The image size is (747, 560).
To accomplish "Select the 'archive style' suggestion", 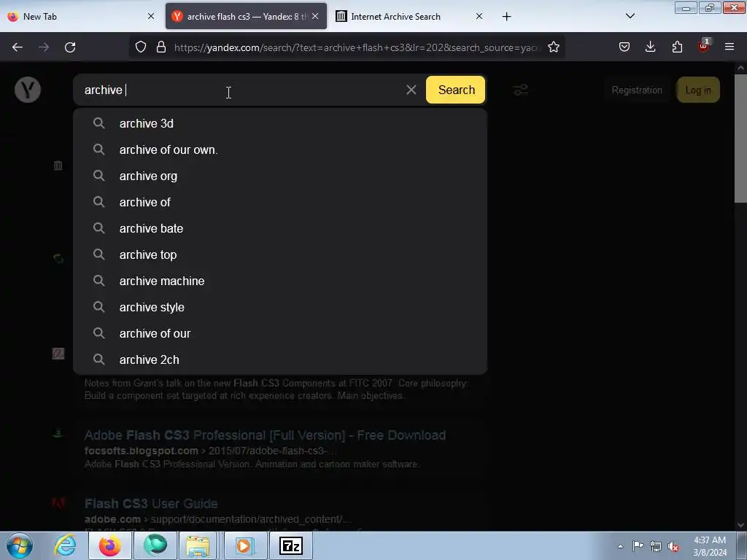I will coord(280,307).
